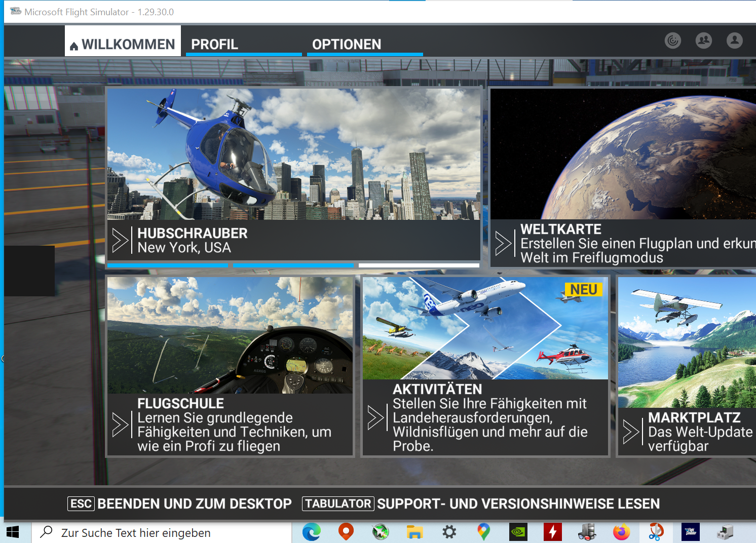The image size is (756, 543).
Task: Select the second carousel progress bar
Action: point(293,265)
